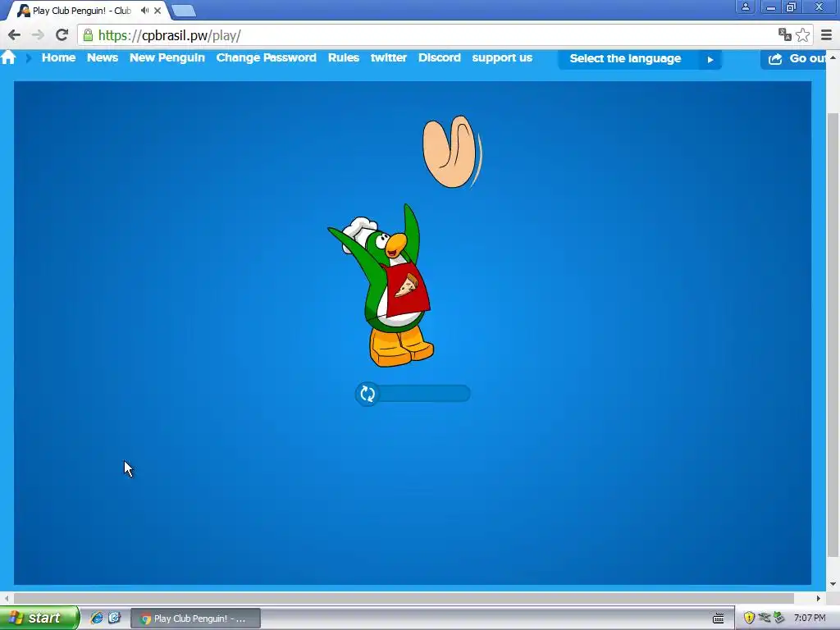Click the green padlock security icon

[x=88, y=35]
